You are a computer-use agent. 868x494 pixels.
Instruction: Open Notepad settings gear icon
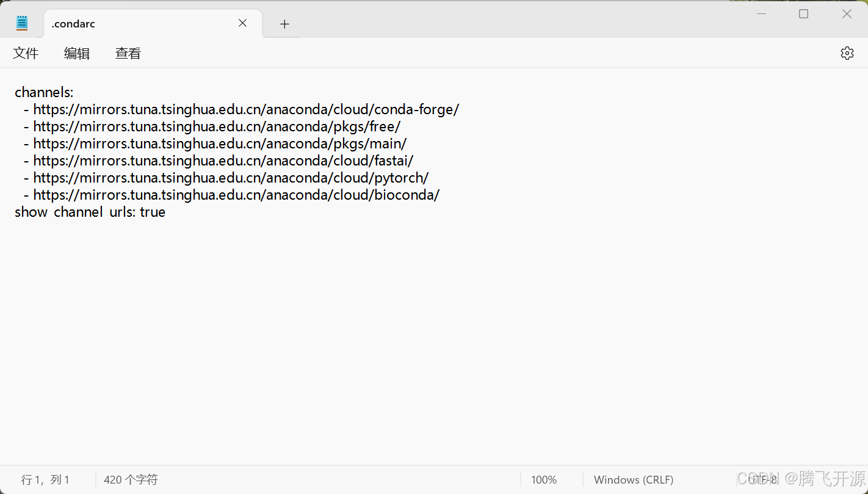point(847,53)
